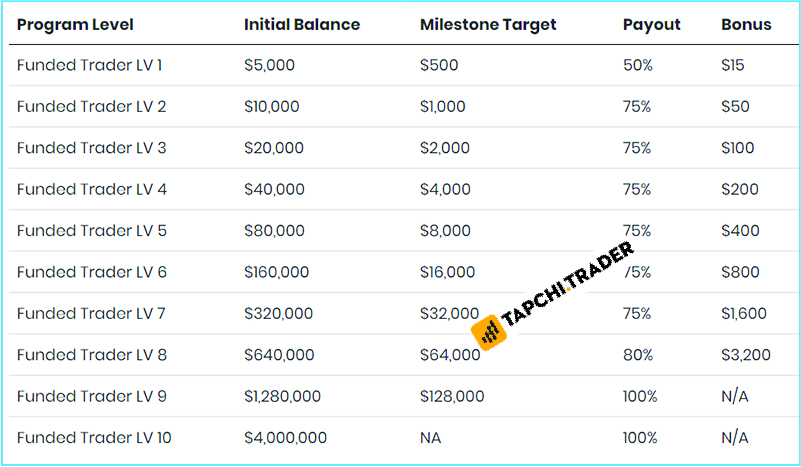Click the Funded Trader LV 9 label
This screenshot has width=801, height=467.
[x=91, y=397]
